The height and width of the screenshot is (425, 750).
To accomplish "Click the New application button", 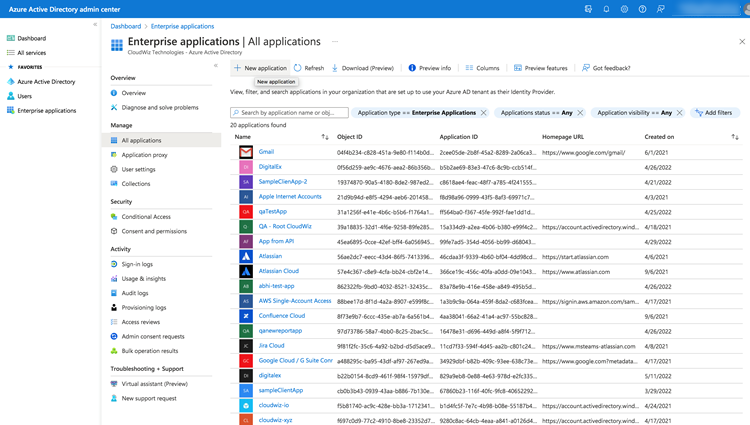I will click(260, 68).
